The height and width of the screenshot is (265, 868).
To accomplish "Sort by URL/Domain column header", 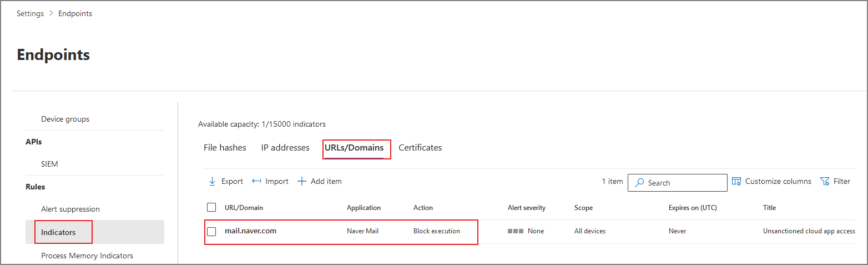I will (x=244, y=207).
